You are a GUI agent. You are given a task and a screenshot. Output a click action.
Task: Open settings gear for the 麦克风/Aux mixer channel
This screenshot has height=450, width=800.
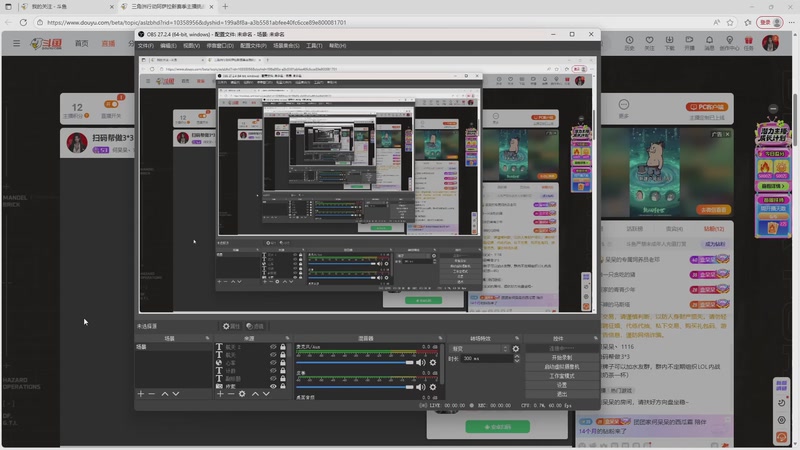[433, 362]
